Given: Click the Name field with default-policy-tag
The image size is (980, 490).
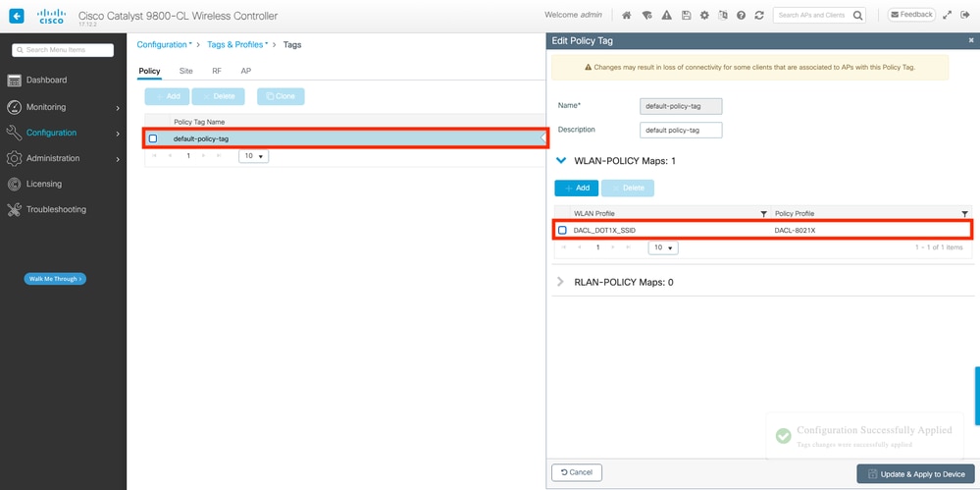Looking at the screenshot, I should (681, 106).
